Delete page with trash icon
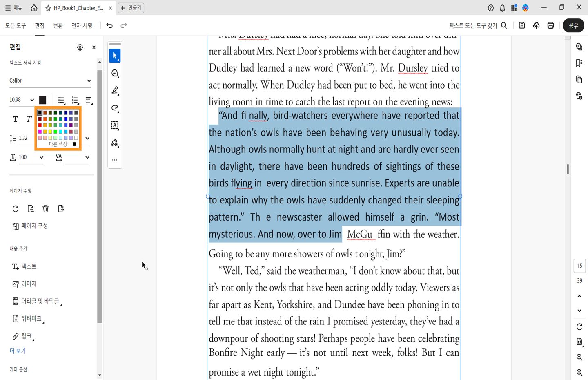The image size is (588, 380). [46, 209]
